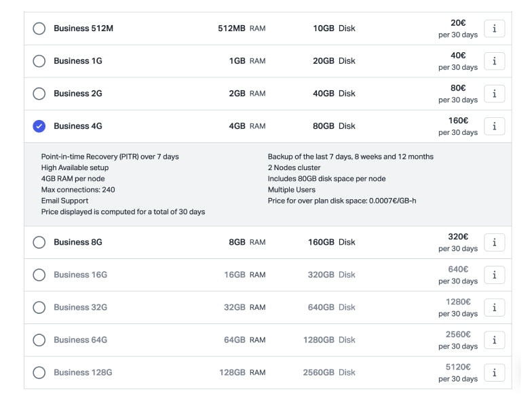Screen dimensions: 532x404
Task: Choose the Business 1G radio option
Action: click(39, 61)
